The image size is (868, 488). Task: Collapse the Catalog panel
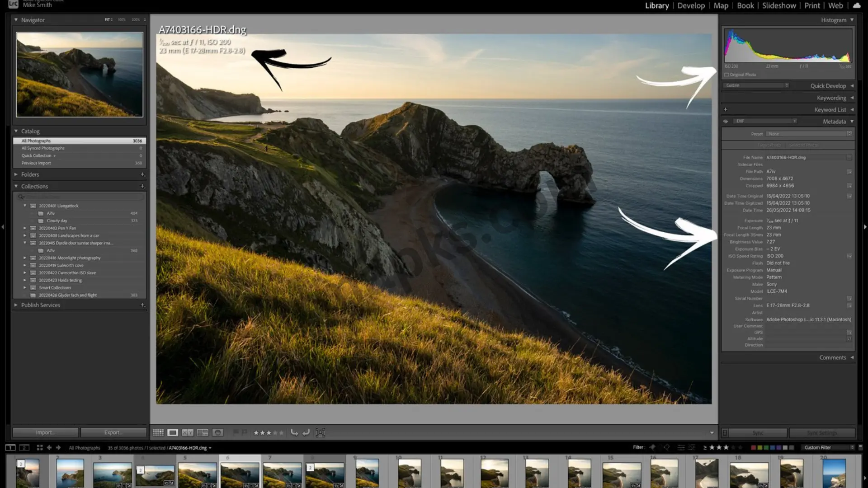coord(16,131)
